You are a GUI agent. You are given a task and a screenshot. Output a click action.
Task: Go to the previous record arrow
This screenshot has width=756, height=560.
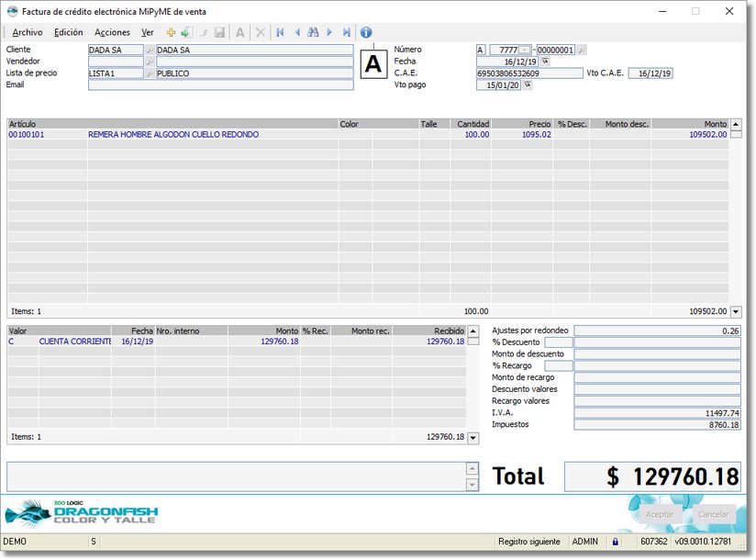(x=296, y=32)
